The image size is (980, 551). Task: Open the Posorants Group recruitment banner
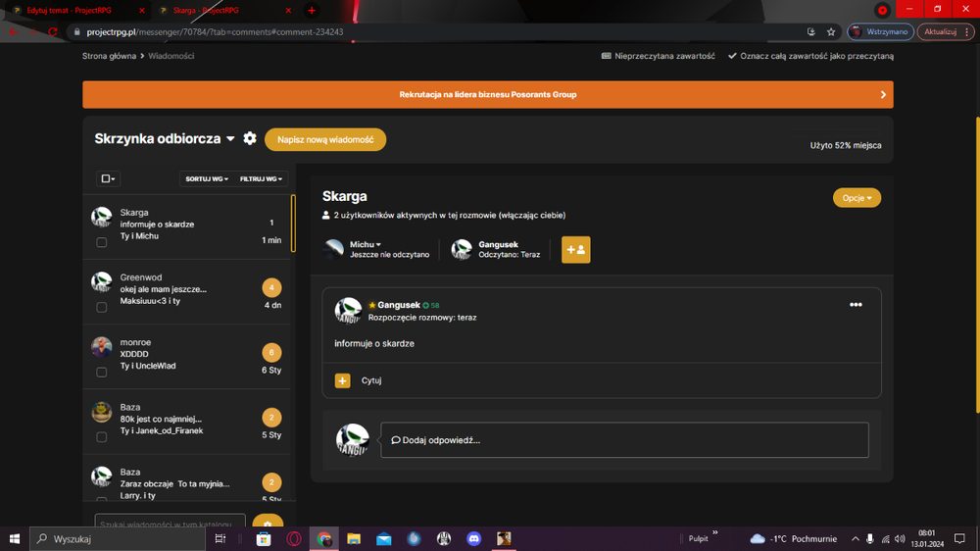pos(487,94)
